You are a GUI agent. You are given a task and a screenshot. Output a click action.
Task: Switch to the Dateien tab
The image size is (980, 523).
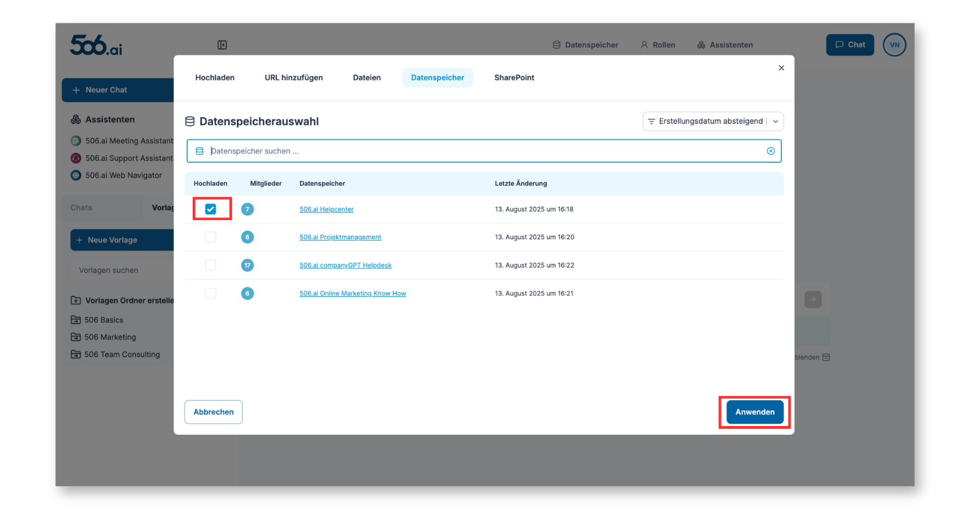click(x=367, y=77)
